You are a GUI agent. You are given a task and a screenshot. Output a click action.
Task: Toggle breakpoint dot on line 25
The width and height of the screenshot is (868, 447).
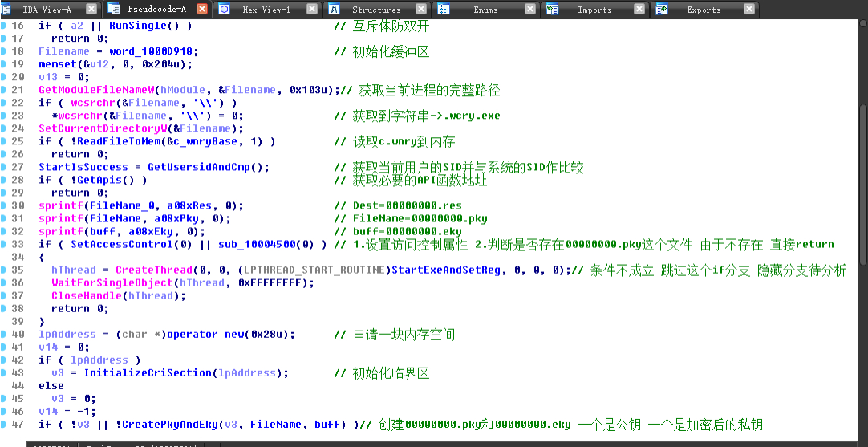4,141
